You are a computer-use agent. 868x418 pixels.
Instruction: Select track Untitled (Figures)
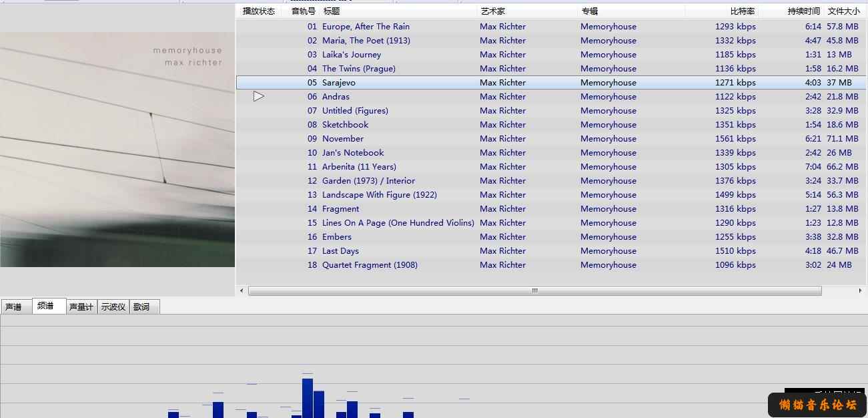[355, 111]
